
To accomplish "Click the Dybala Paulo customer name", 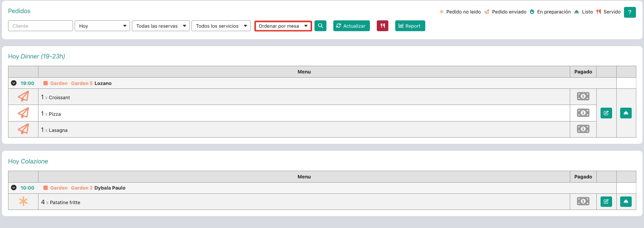I will pos(110,188).
